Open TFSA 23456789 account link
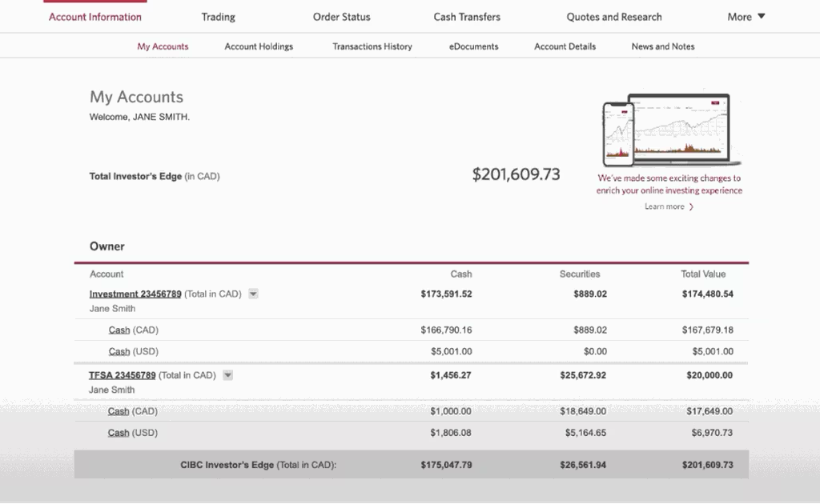This screenshot has width=820, height=504. coord(122,375)
